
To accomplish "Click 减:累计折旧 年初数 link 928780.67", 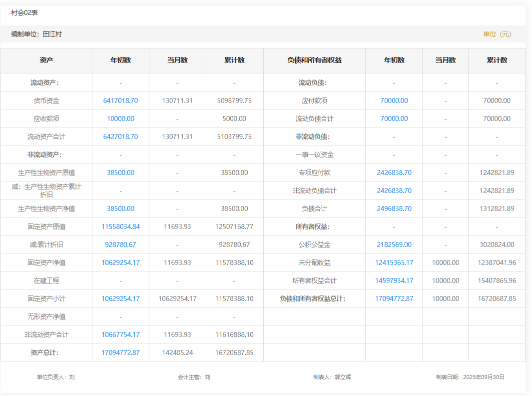I will 120,244.
